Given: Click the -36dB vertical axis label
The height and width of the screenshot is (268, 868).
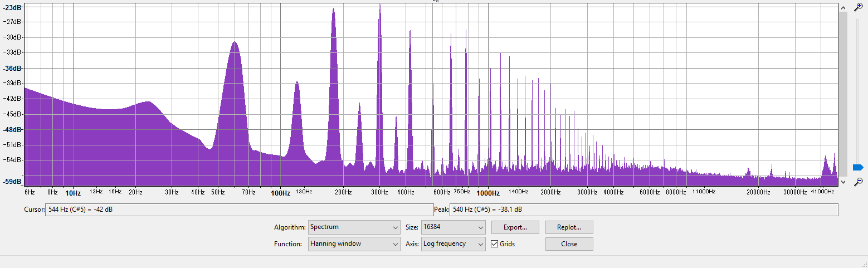Looking at the screenshot, I should click(13, 68).
